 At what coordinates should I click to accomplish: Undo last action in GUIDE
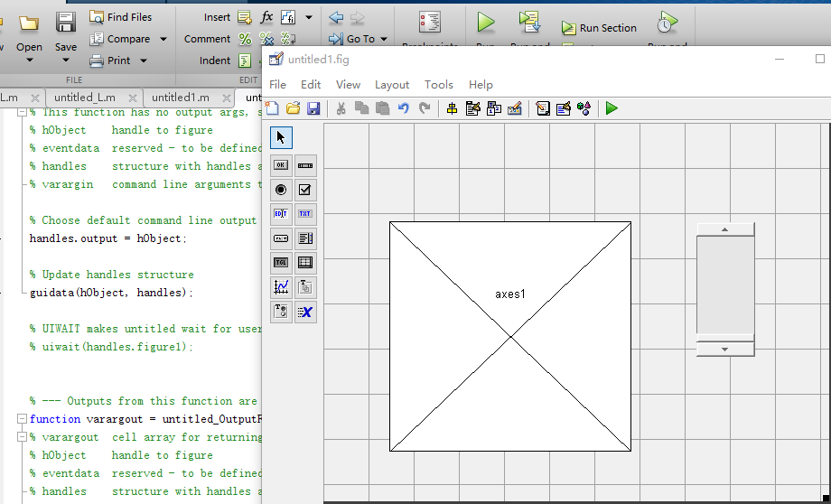pos(404,108)
